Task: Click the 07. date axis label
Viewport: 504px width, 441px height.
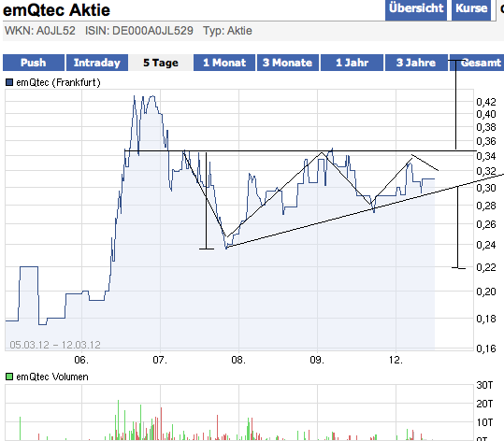Action: point(160,360)
